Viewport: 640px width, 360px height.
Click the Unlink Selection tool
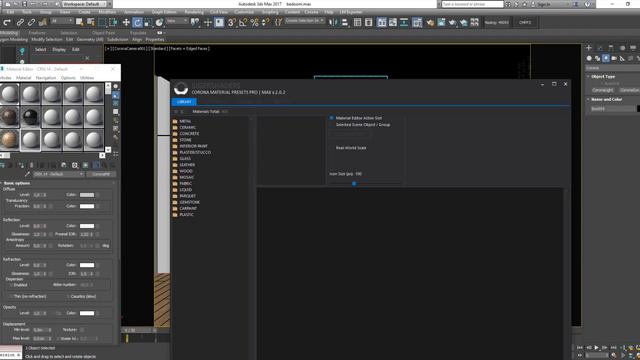pos(31,22)
